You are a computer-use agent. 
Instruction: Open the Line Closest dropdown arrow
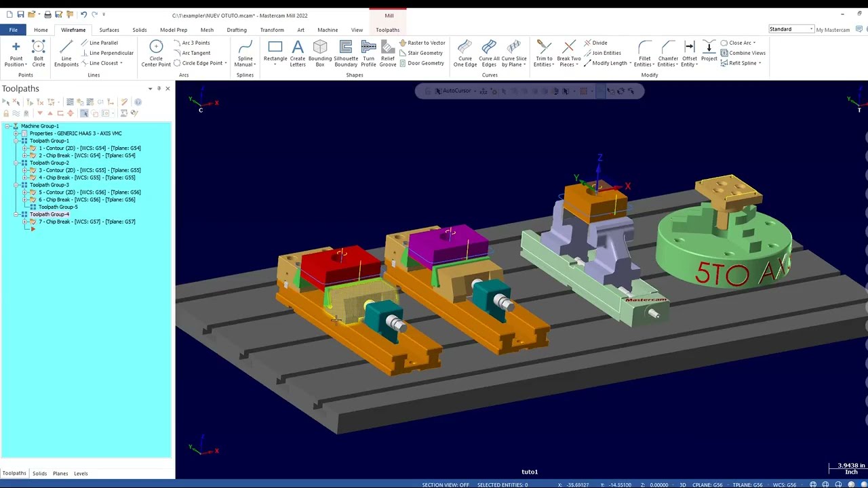tap(121, 63)
